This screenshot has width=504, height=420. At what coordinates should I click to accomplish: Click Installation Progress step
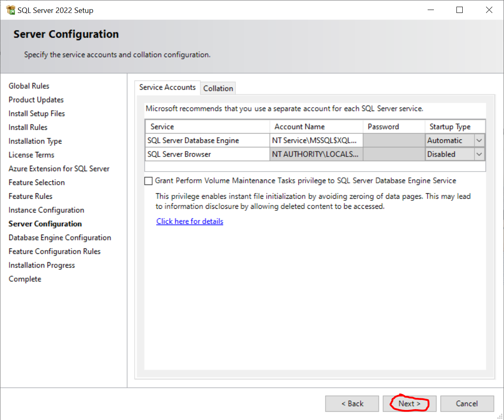point(42,265)
